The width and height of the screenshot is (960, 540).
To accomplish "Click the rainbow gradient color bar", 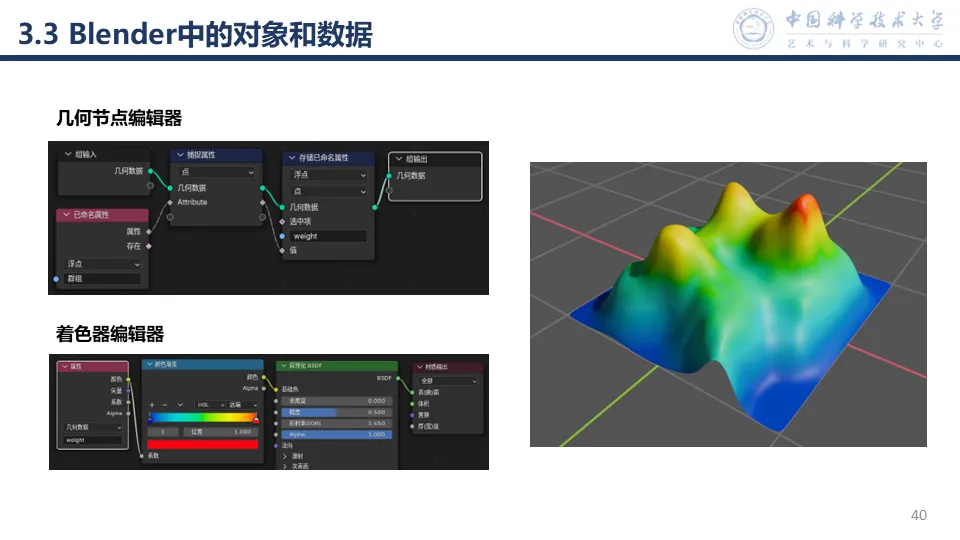I will coord(203,418).
